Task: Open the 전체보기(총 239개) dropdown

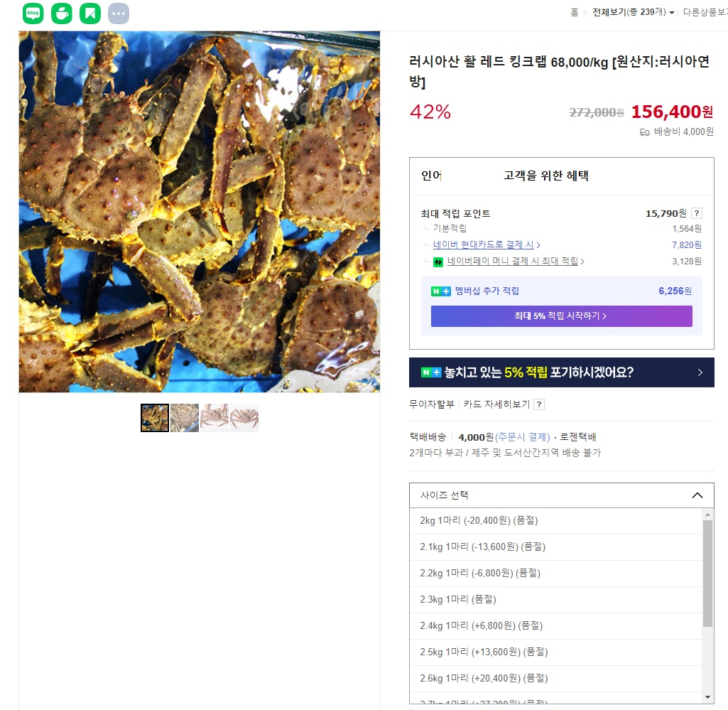Action: coord(634,12)
